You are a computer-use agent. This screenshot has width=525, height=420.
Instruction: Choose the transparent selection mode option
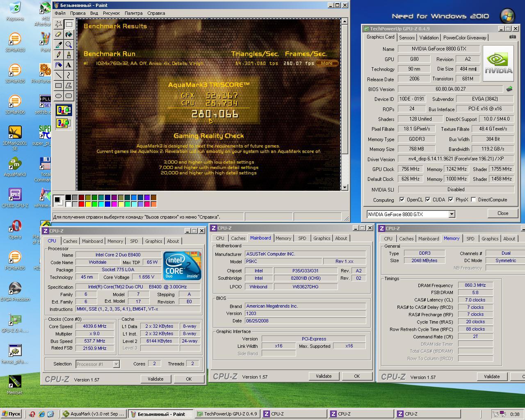[x=64, y=123]
